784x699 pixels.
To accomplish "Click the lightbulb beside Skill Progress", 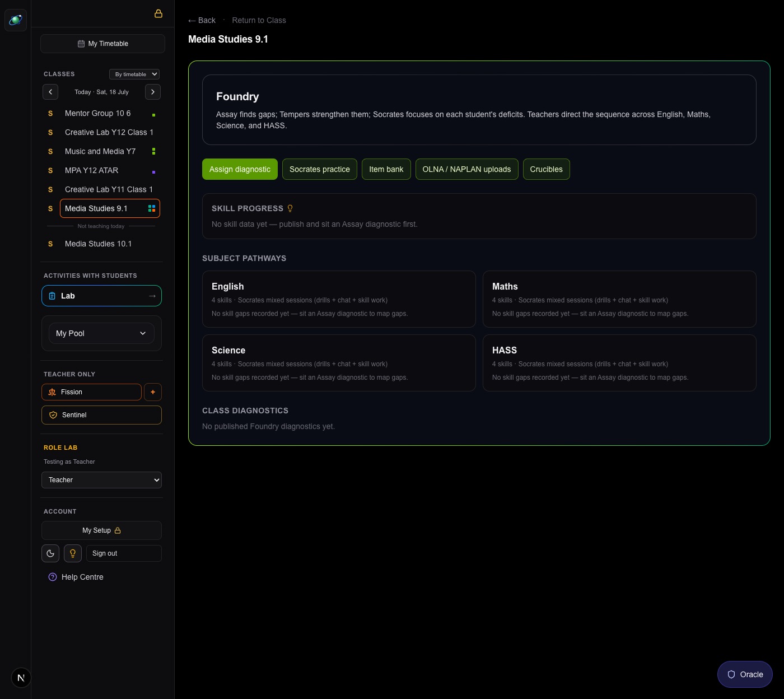I will click(290, 208).
